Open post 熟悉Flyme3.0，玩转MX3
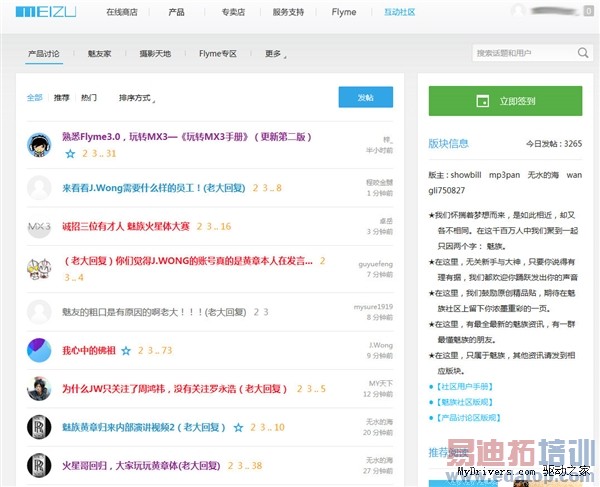This screenshot has height=487, width=600. click(187, 137)
